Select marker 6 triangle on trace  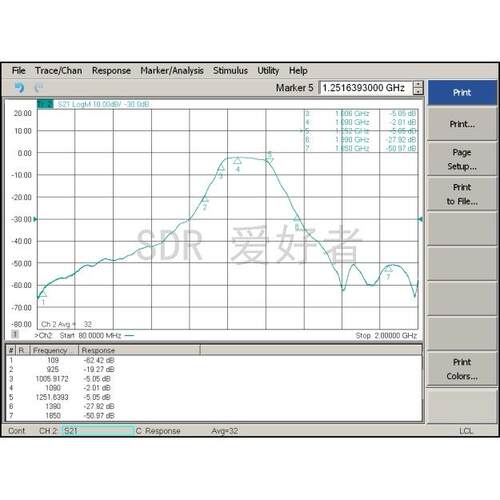[x=296, y=219]
